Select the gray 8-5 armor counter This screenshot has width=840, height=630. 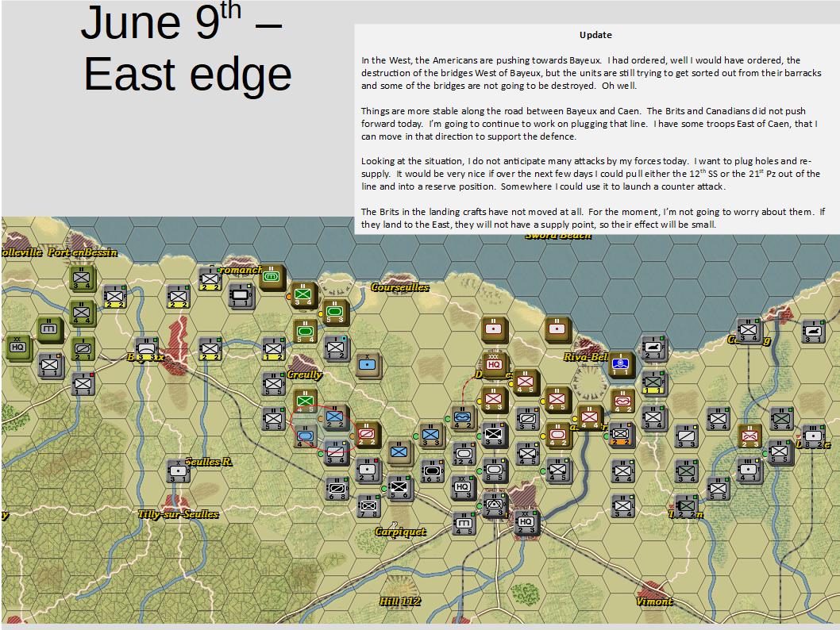tap(495, 470)
